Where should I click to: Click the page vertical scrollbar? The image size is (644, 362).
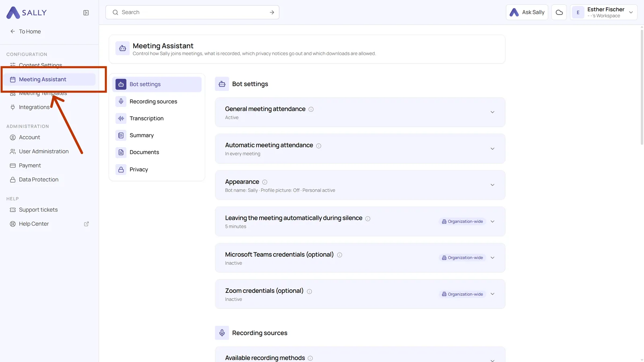tap(642, 86)
